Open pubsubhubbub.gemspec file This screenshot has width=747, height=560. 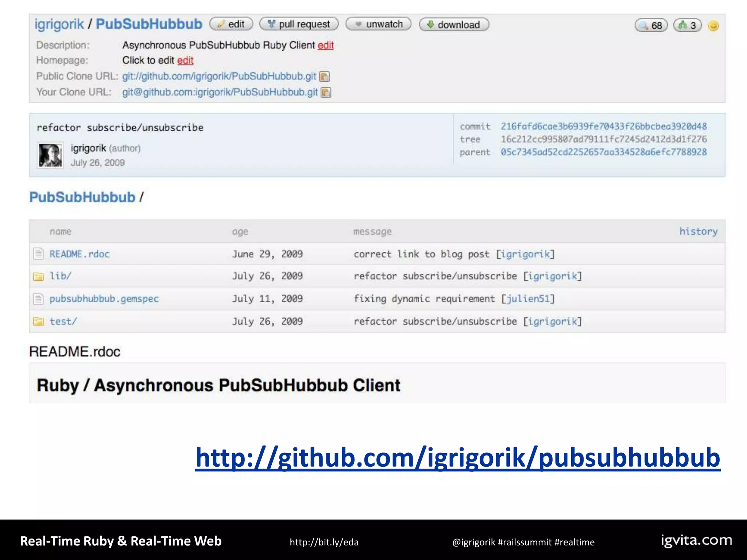click(x=104, y=299)
